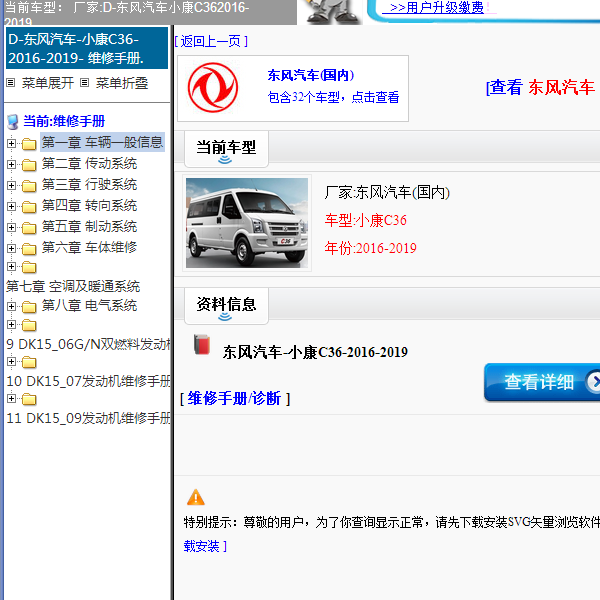Expand the 10 DK15_07发动机维修手册 tree node
The height and width of the screenshot is (600, 600).
point(11,362)
